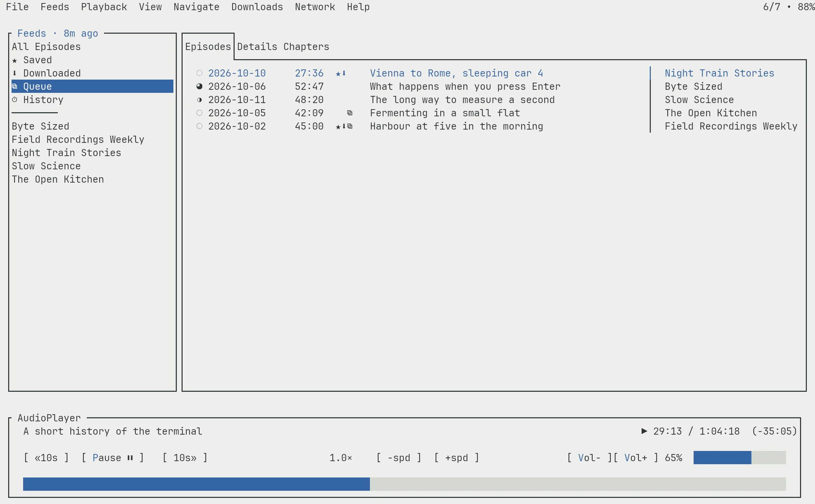Open Night Train Stories feed in sidebar
The height and width of the screenshot is (504, 815).
(67, 153)
